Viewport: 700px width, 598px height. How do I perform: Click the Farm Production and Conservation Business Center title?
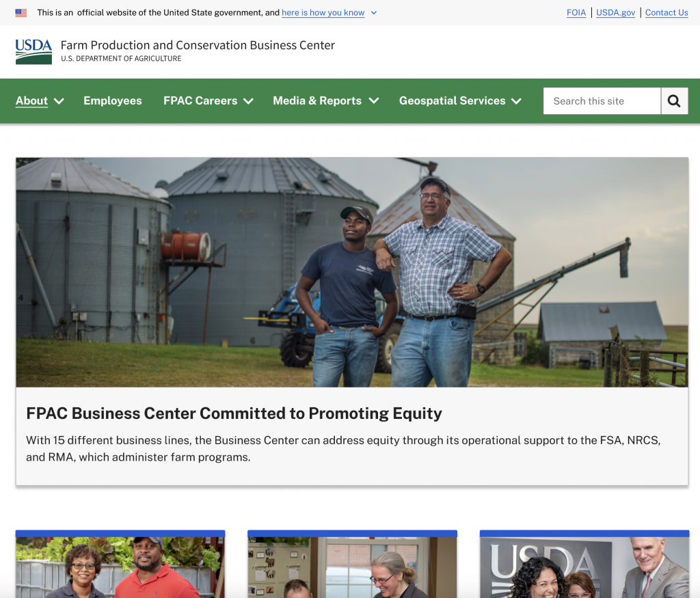[198, 45]
